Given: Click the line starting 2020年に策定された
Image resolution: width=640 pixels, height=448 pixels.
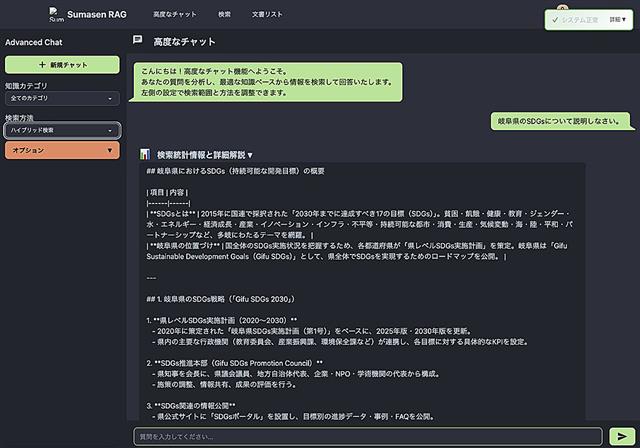Looking at the screenshot, I should [x=312, y=331].
